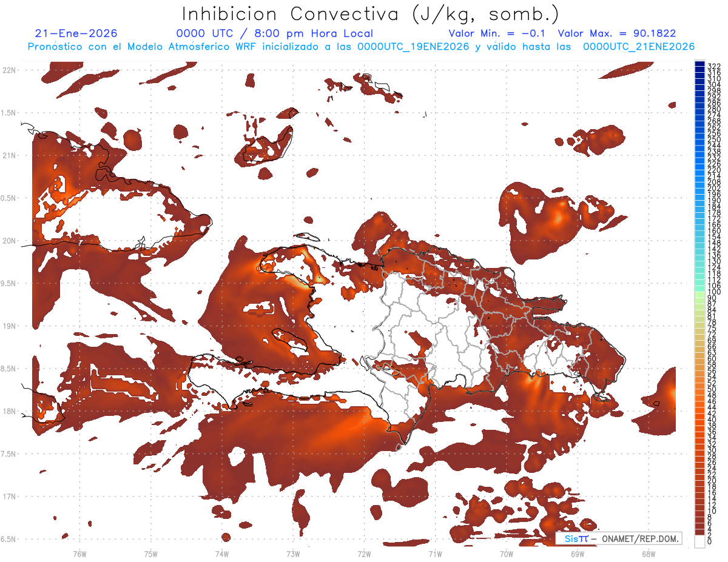Click the "20N" latitude label
Screen dimensions: 728x562
9,241
